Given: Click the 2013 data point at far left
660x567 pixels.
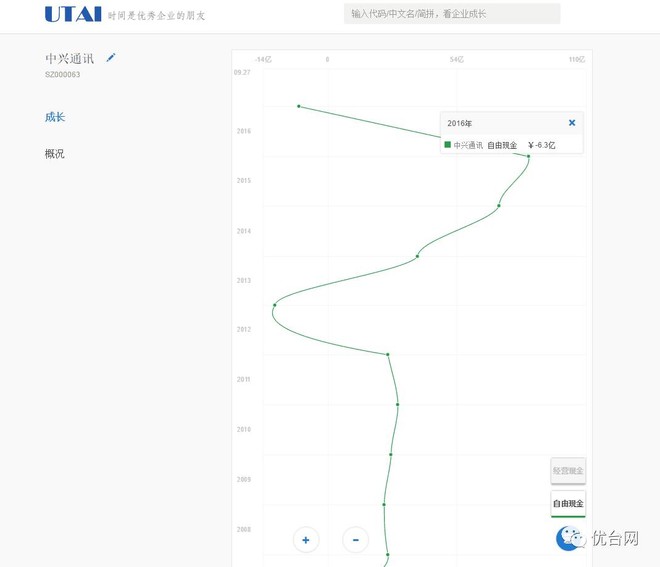Looking at the screenshot, I should 275,305.
